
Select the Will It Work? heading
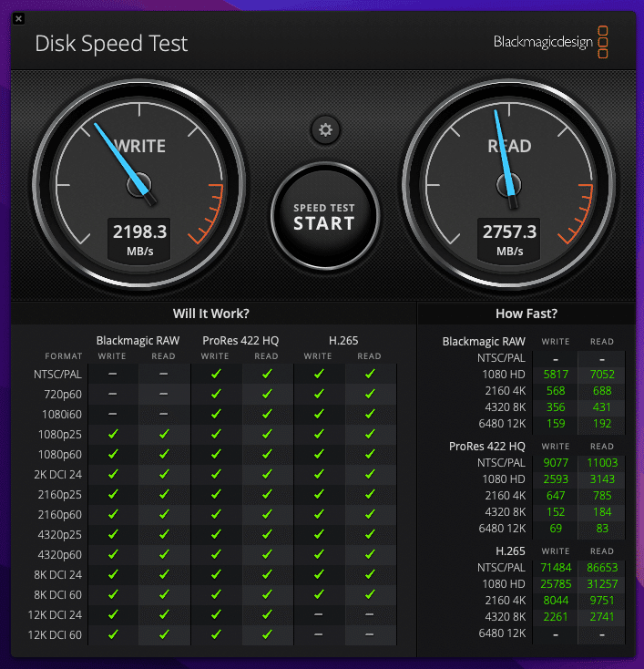pos(211,314)
